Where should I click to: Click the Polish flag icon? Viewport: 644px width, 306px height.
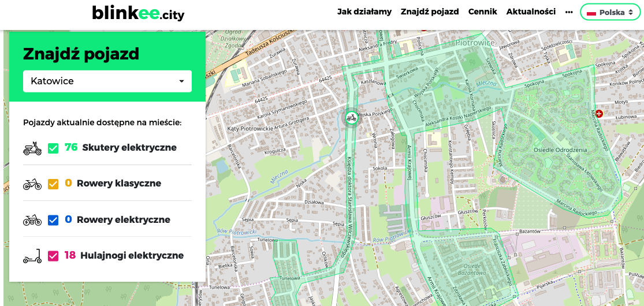591,13
